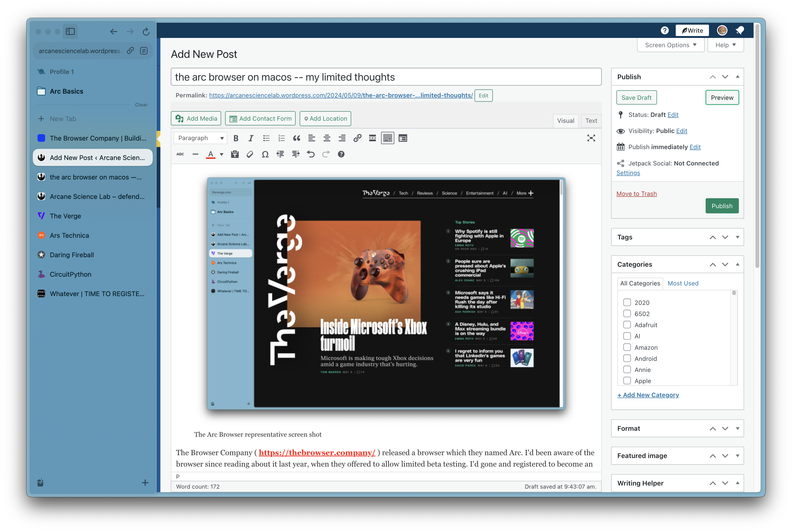
Task: Check the Android category
Action: click(627, 358)
